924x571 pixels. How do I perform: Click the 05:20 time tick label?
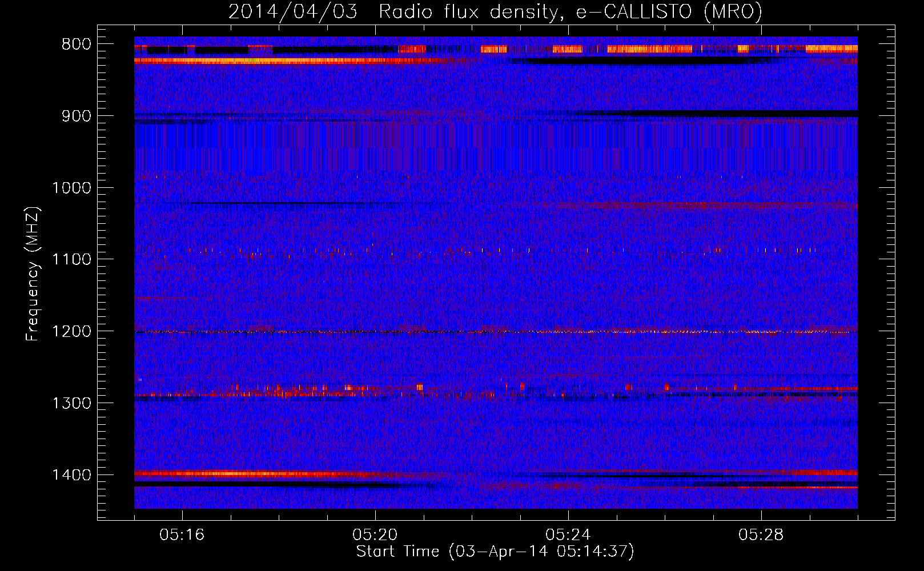click(375, 535)
